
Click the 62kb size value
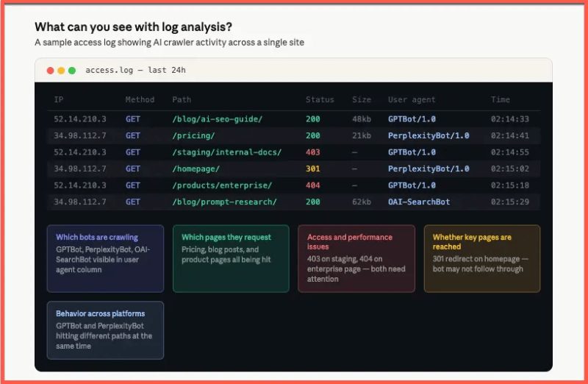(x=362, y=202)
